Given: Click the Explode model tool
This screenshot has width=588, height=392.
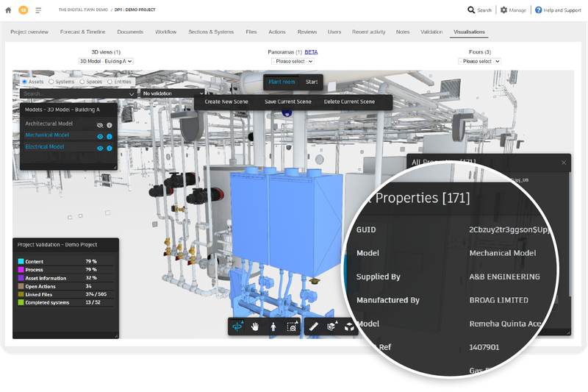Looking at the screenshot, I should click(350, 327).
